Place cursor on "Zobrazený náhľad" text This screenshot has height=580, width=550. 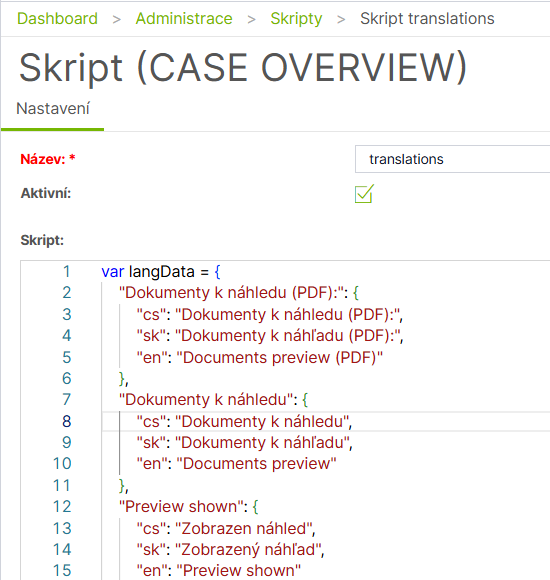pos(249,550)
